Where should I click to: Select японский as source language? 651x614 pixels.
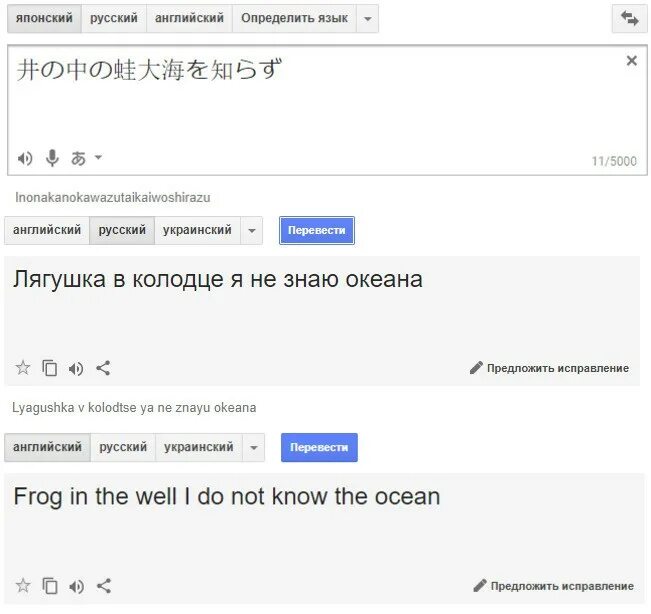click(44, 18)
